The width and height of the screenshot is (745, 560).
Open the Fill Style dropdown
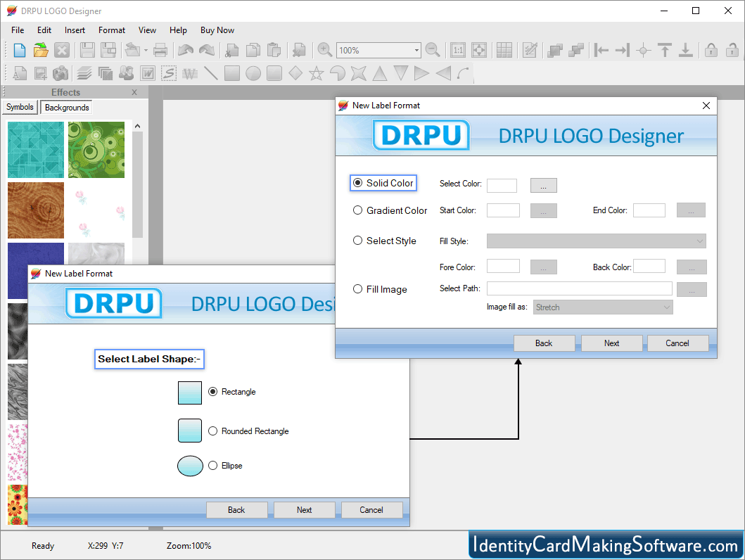[597, 241]
